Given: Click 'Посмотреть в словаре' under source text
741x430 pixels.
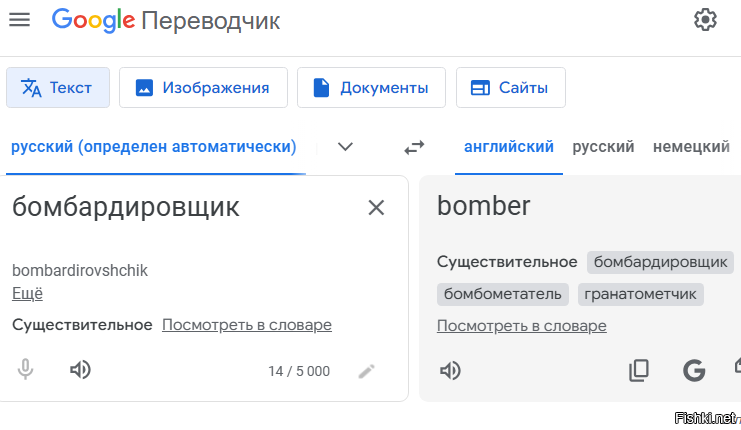Looking at the screenshot, I should [x=247, y=325].
